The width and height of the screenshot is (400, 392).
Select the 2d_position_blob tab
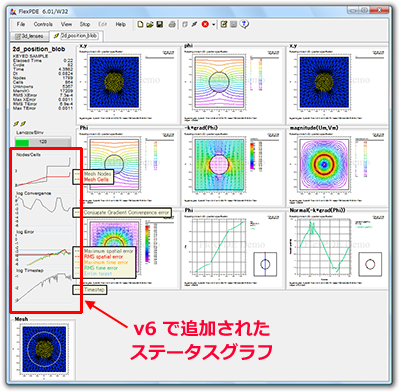click(76, 35)
